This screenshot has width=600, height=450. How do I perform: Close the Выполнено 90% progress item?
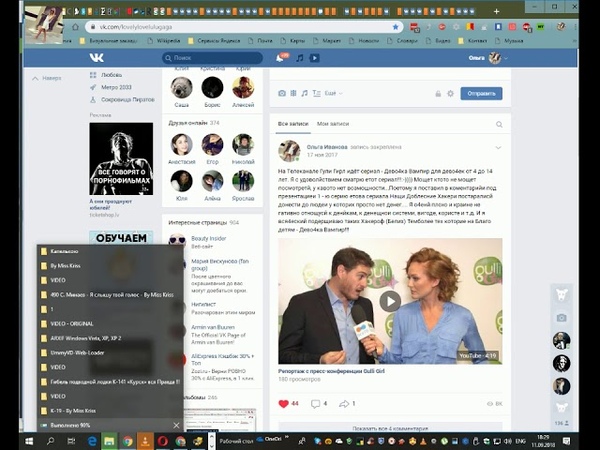pyautogui.click(x=176, y=425)
